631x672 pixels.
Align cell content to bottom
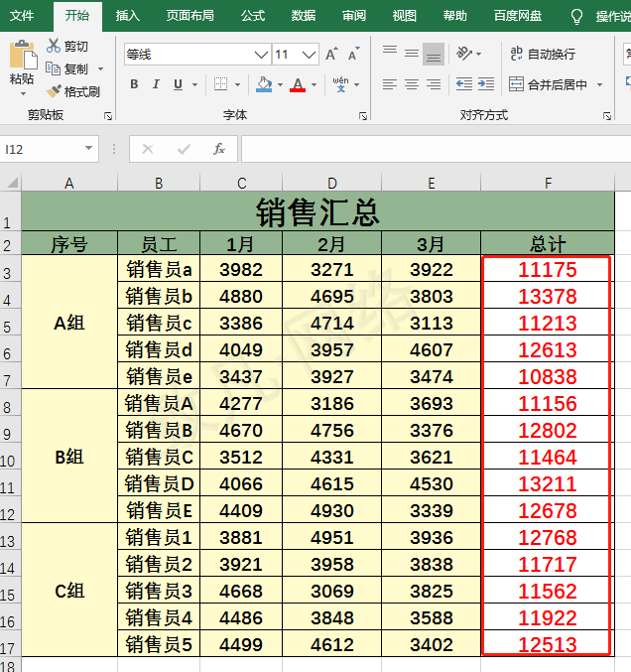tap(434, 54)
